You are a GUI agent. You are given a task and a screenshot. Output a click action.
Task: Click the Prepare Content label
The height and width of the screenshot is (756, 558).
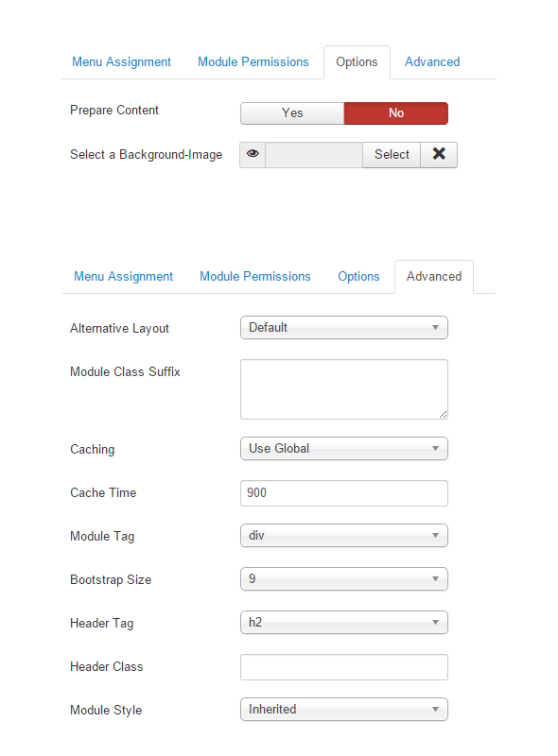(113, 111)
